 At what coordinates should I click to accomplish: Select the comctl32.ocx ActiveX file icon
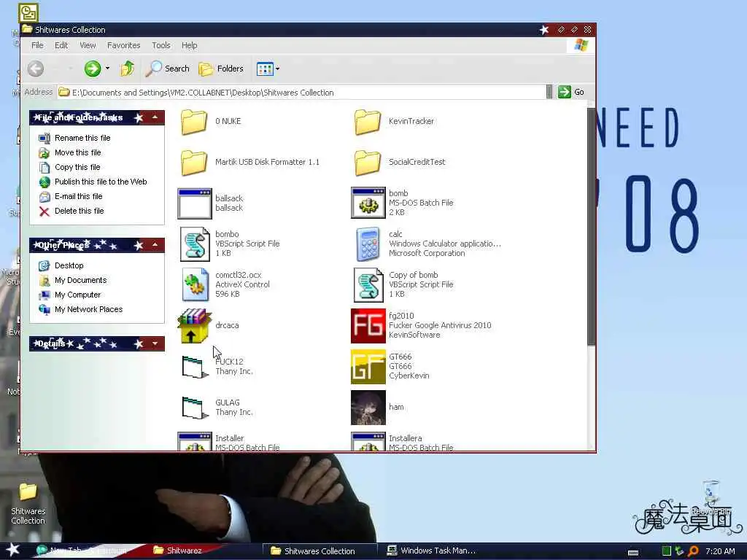pos(196,285)
